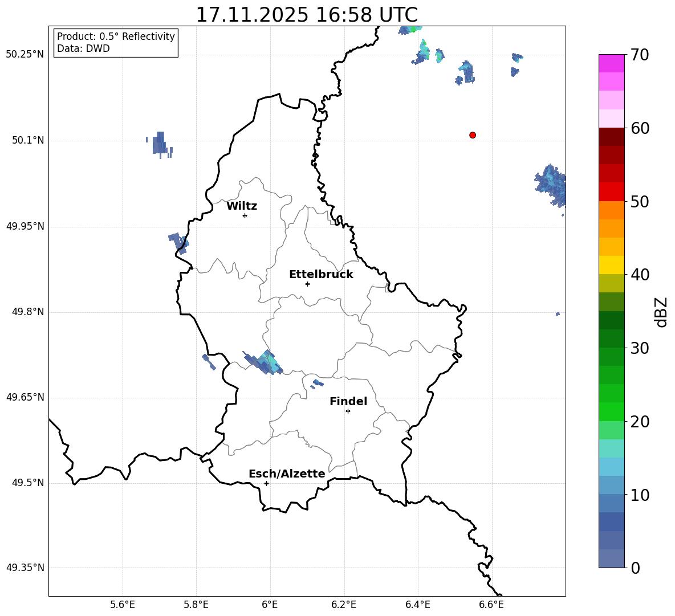This screenshot has height=616, width=675.
Task: Click the magenta swatch at top of colorbar
Action: (611, 63)
